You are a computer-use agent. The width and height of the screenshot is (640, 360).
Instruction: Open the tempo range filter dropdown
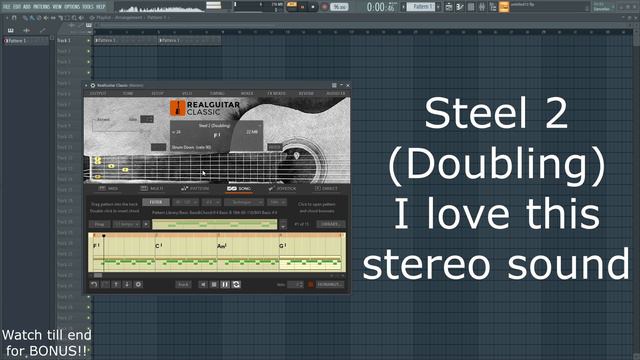[x=185, y=202]
